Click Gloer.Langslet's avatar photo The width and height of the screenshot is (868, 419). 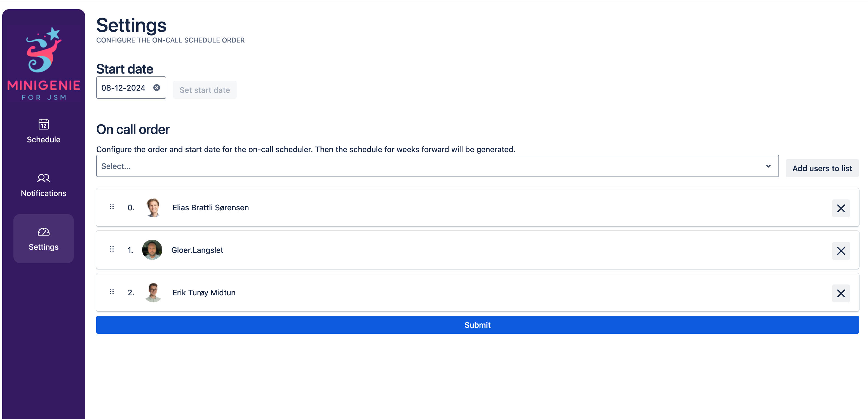[152, 249]
